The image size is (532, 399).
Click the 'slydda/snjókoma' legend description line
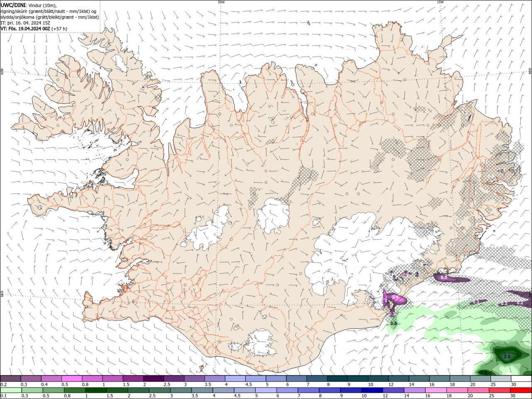[49, 17]
